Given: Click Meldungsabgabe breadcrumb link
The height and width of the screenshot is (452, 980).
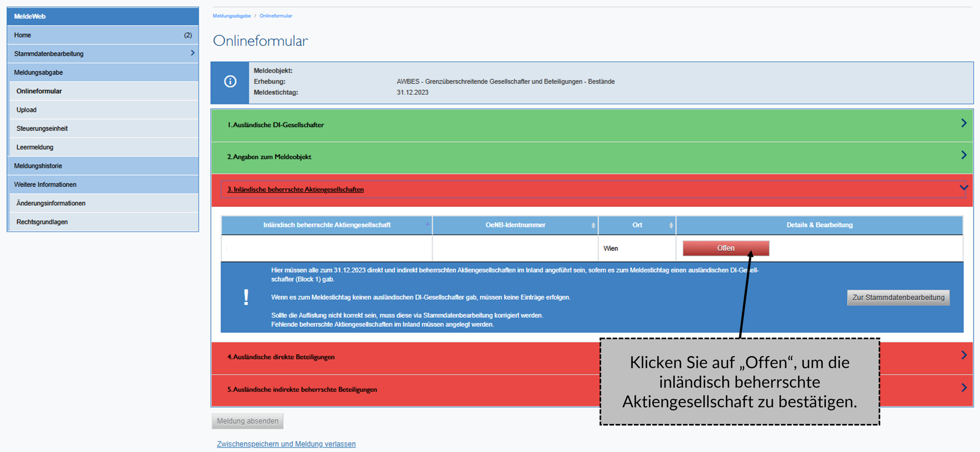Looking at the screenshot, I should tap(232, 16).
